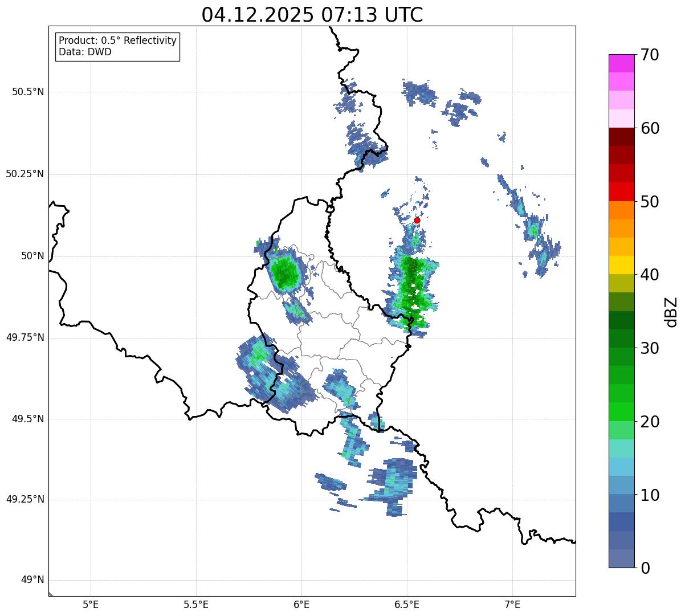Screen dimensions: 685x616
Task: Click the "5.5°E" longitude label
Action: [x=196, y=604]
